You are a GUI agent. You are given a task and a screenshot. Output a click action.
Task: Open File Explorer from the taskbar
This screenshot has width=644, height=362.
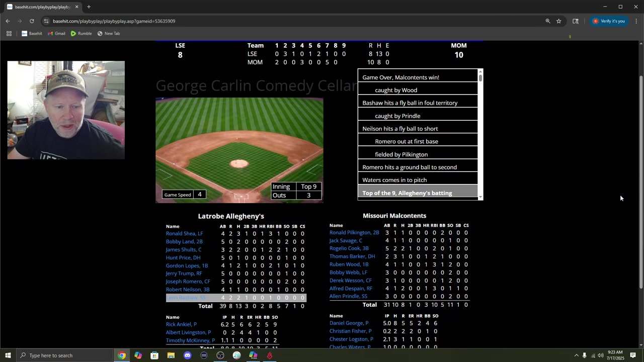point(171,355)
